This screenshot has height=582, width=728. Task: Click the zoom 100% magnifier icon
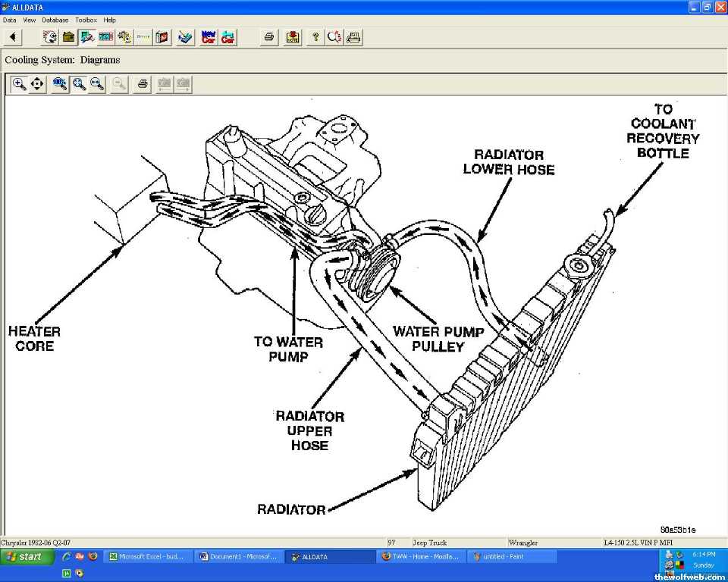coord(60,84)
